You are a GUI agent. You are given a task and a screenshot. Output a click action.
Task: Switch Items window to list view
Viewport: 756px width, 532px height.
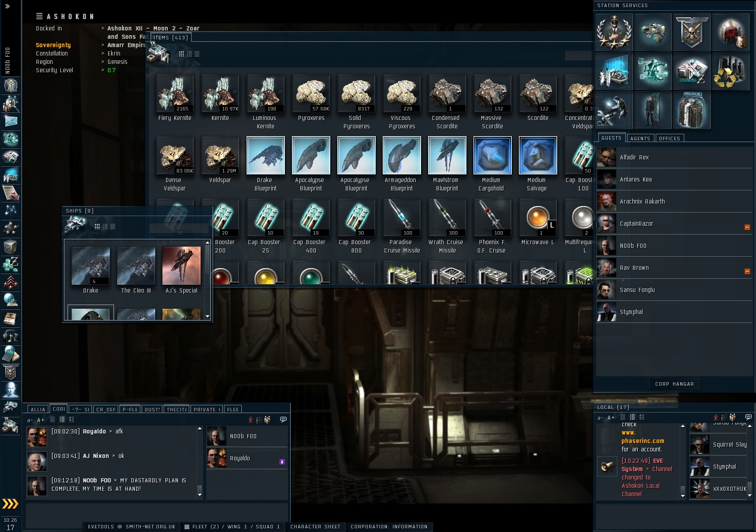coord(197,54)
